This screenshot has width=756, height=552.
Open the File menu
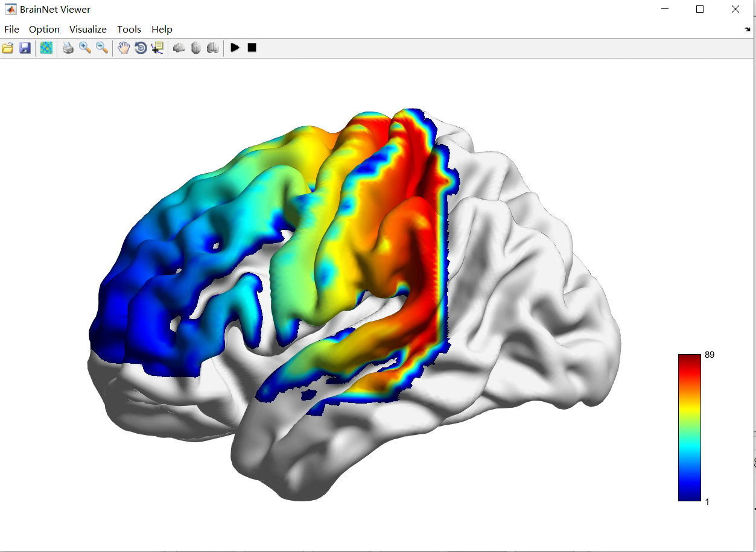[11, 29]
